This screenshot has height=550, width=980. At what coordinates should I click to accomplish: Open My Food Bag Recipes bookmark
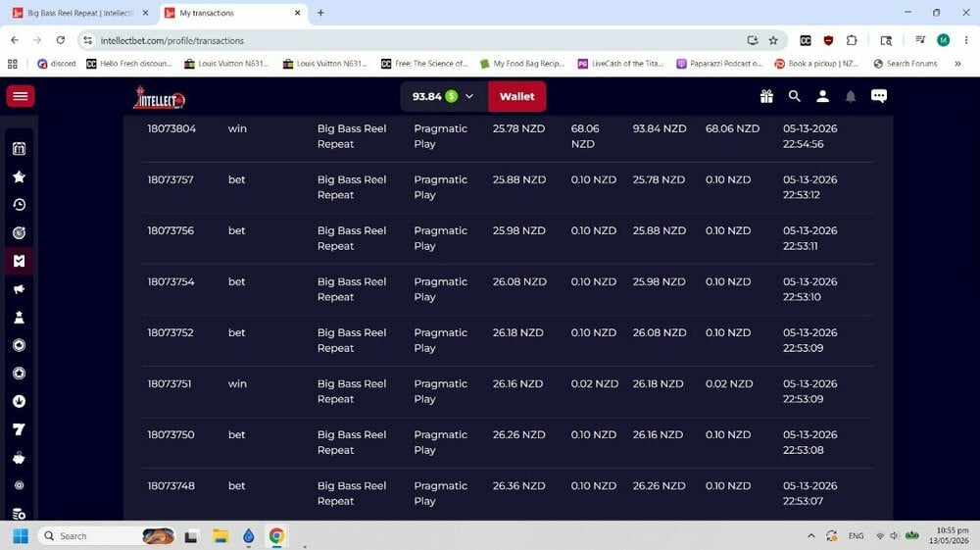tap(522, 64)
